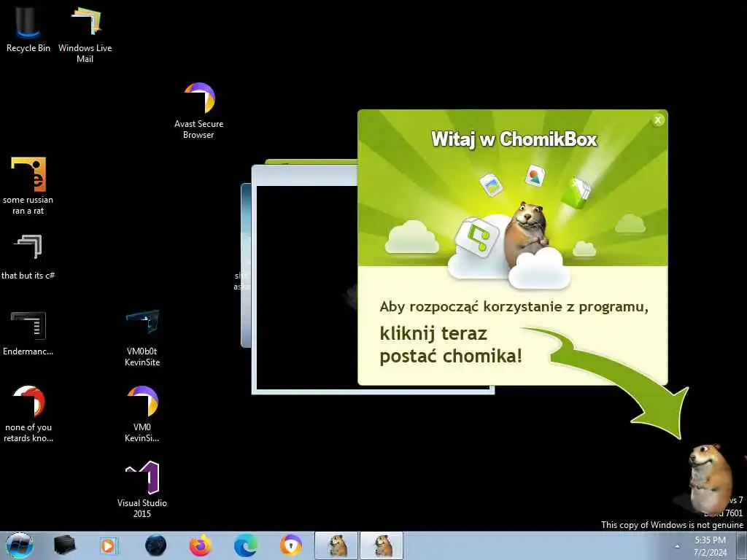Activate ChomikBox taskbar button beside Avast icon
The width and height of the screenshot is (747, 560).
click(x=336, y=545)
